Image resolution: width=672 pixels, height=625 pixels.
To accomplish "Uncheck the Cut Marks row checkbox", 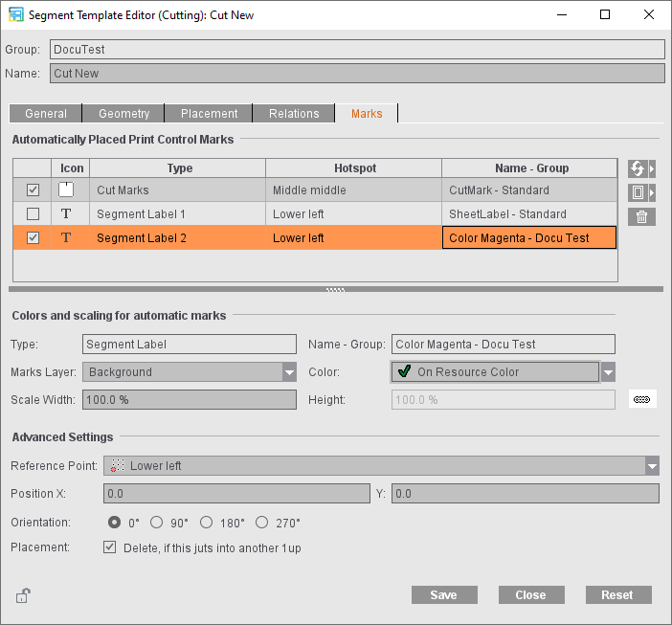I will (33, 190).
